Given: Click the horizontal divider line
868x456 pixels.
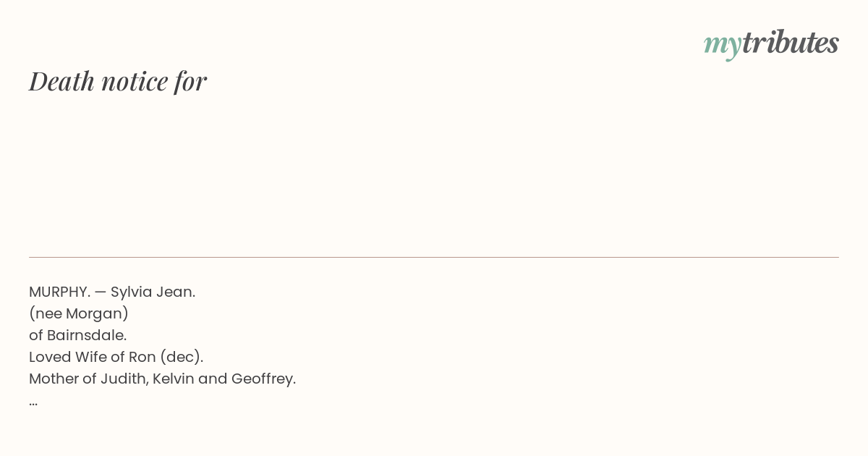Looking at the screenshot, I should point(434,257).
